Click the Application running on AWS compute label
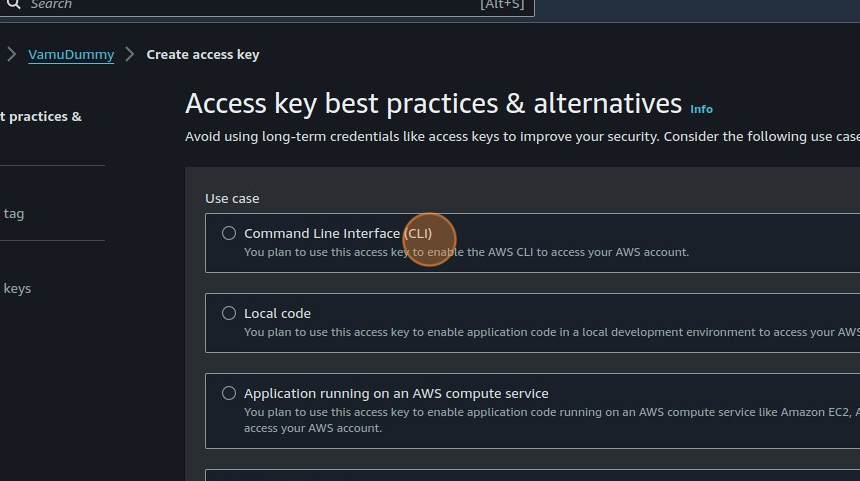 (396, 393)
